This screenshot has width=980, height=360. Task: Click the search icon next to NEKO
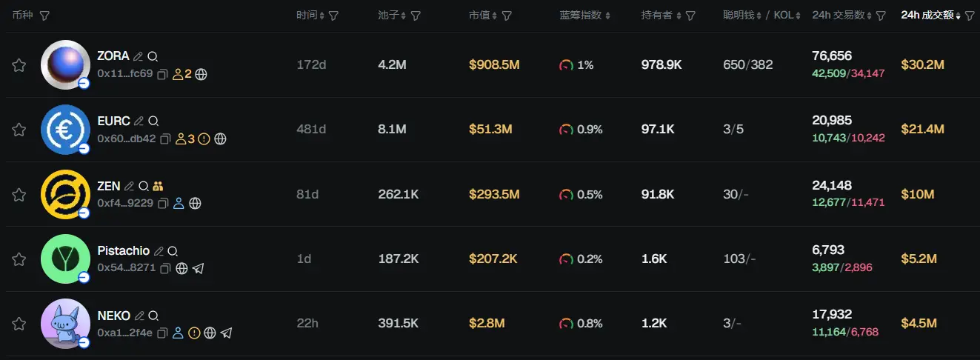(x=153, y=316)
